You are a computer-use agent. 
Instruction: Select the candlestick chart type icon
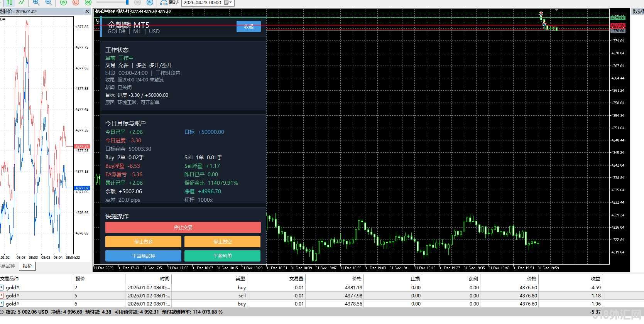pyautogui.click(x=9, y=2)
